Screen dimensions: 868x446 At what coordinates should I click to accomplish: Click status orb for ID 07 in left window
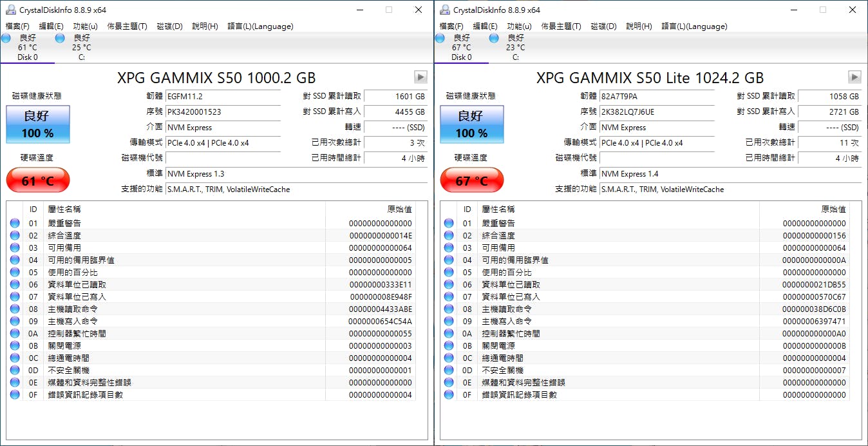15,296
